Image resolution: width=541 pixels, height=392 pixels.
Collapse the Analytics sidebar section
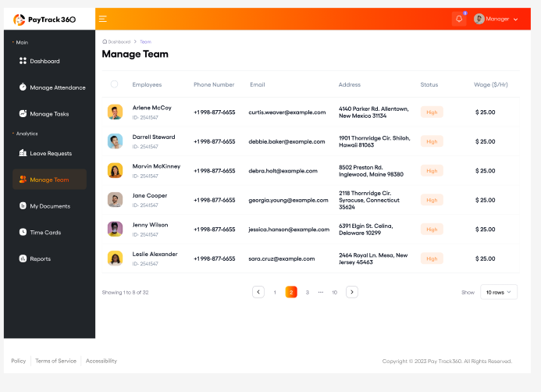[x=27, y=134]
